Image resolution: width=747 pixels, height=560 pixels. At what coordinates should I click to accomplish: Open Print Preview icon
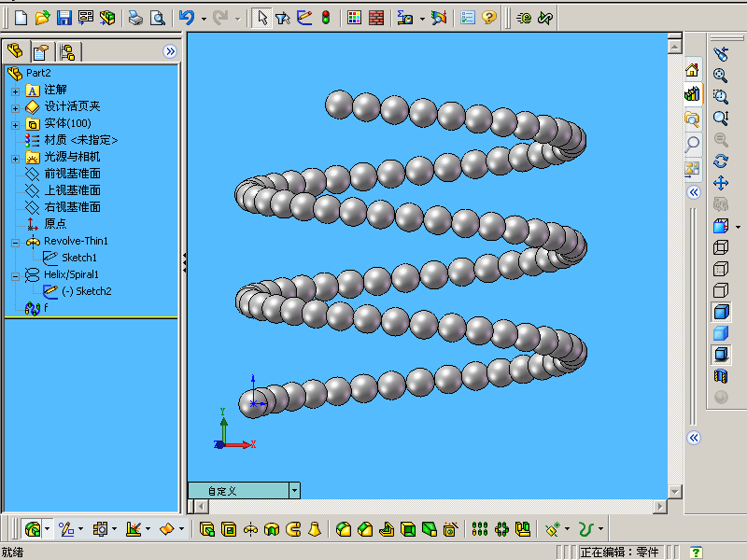157,18
